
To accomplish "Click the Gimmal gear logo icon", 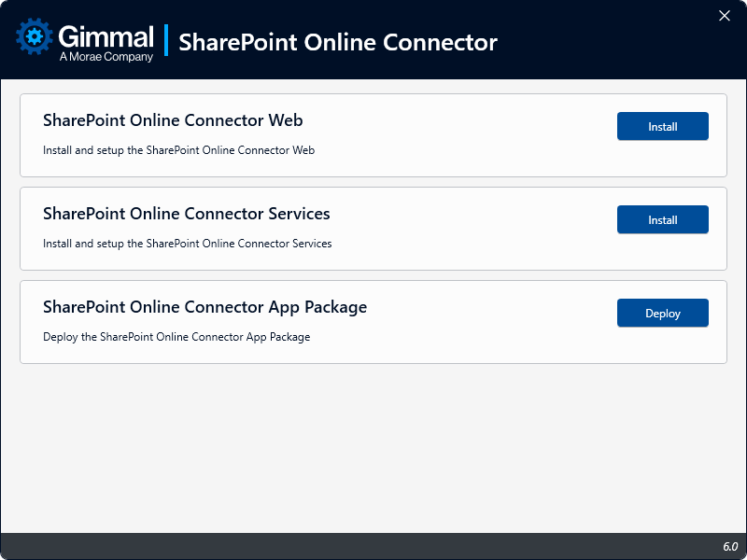I will point(35,37).
